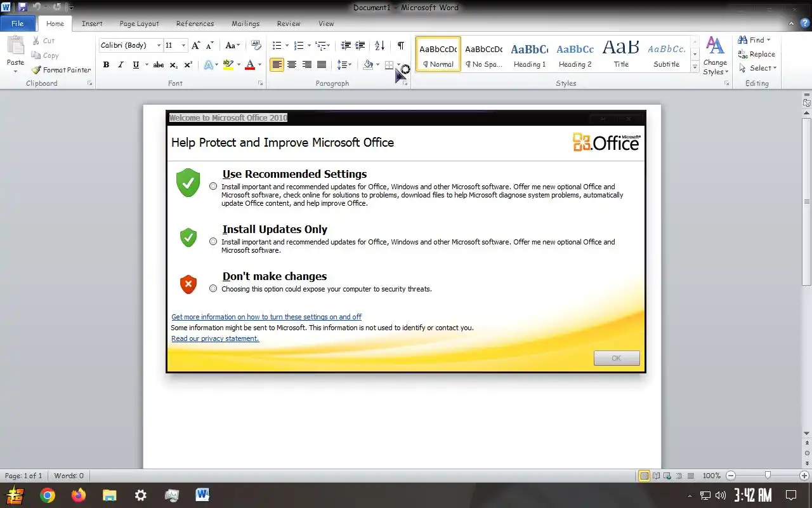
Task: Switch to the Insert tab
Action: [92, 23]
